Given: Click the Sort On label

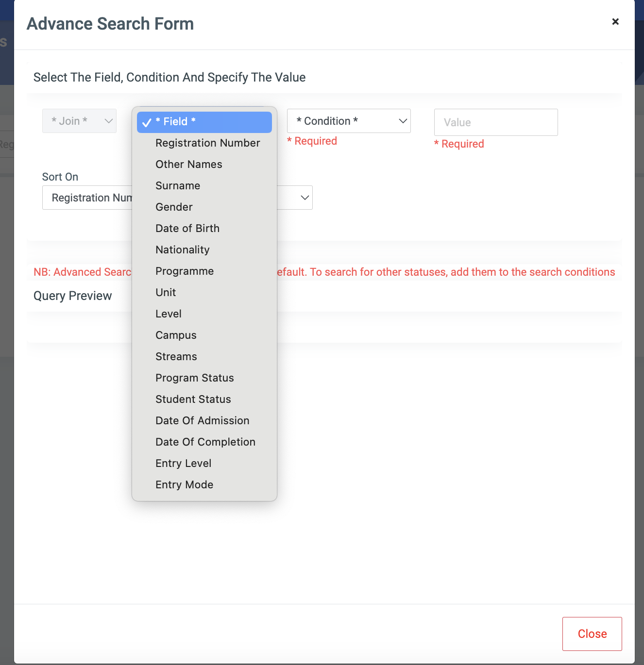Looking at the screenshot, I should click(x=60, y=177).
